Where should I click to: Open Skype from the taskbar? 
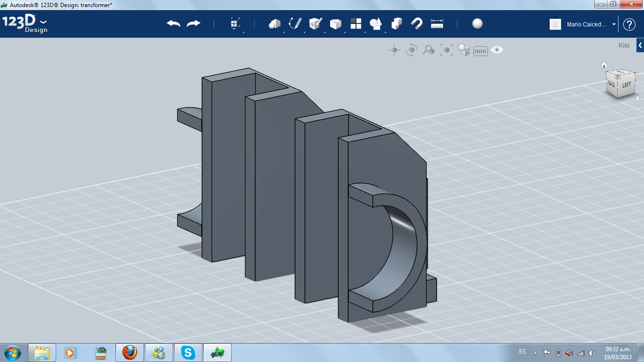pos(188,353)
